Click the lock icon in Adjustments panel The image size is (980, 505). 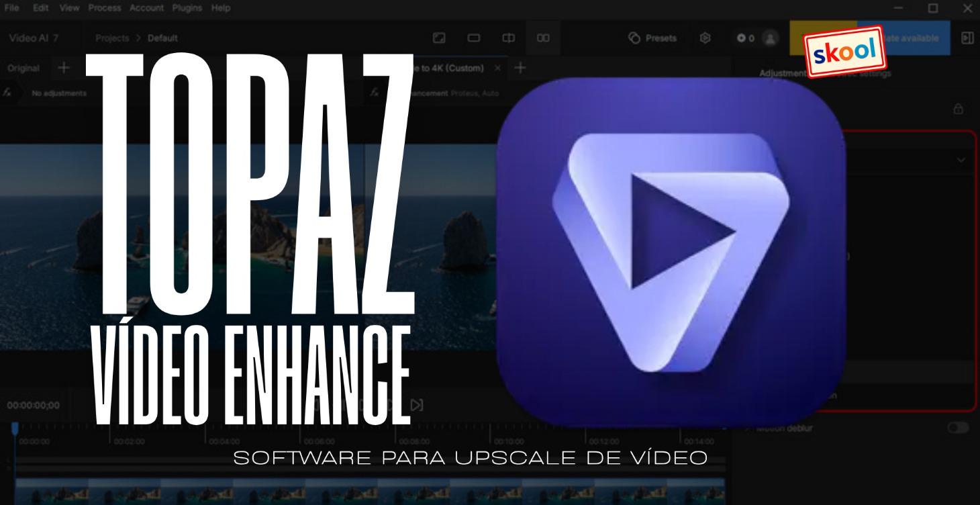coord(958,108)
